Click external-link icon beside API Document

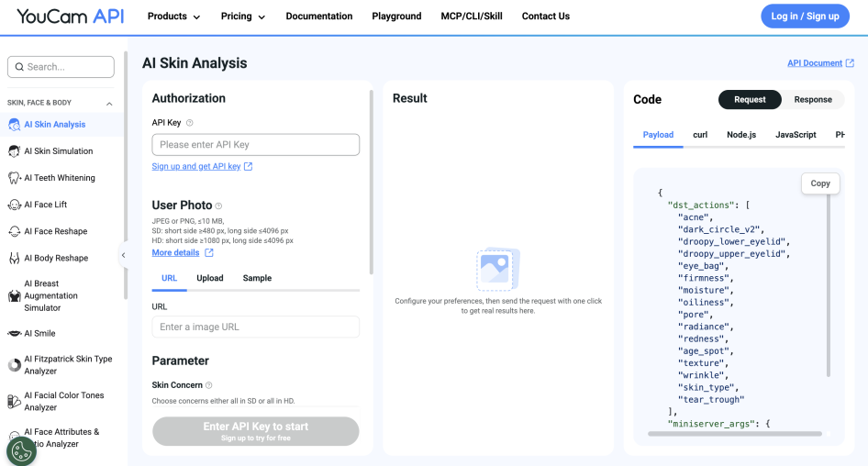tap(850, 63)
